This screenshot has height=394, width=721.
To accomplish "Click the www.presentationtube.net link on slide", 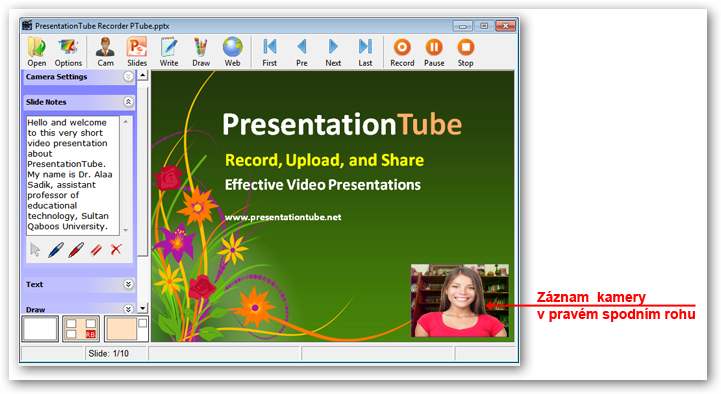I will coord(283,217).
